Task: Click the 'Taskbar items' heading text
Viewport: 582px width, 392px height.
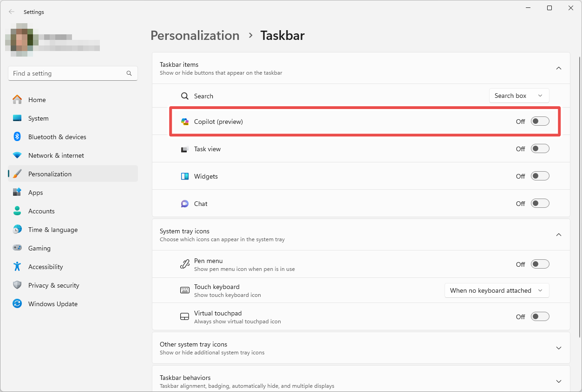Action: pyautogui.click(x=179, y=64)
